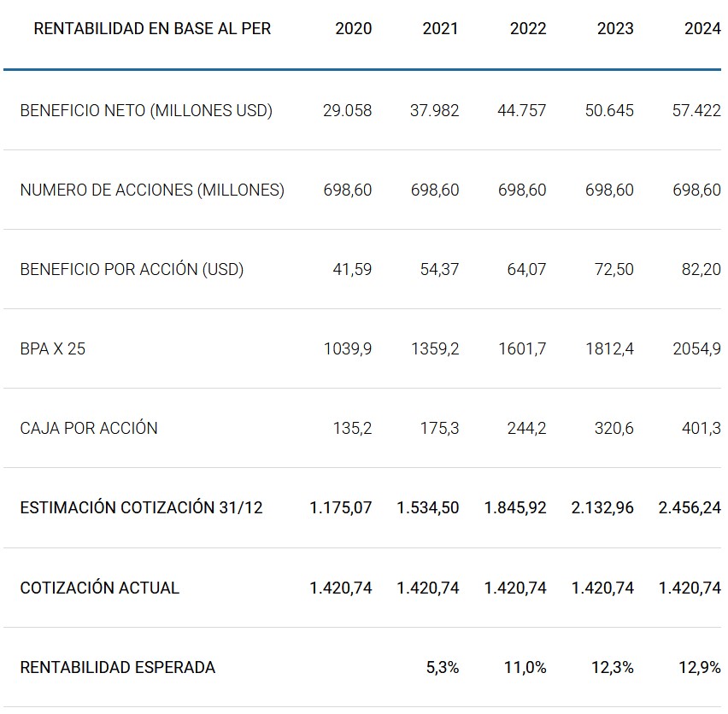Select the COTIZACIÓN ACTUAL row label
Image resolution: width=728 pixels, height=714 pixels.
click(x=100, y=588)
